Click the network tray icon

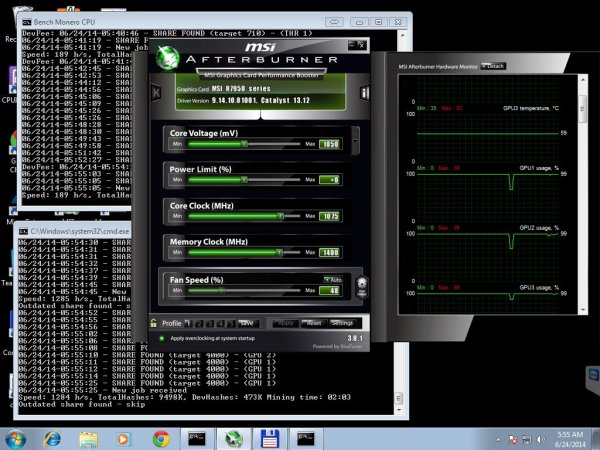point(527,440)
